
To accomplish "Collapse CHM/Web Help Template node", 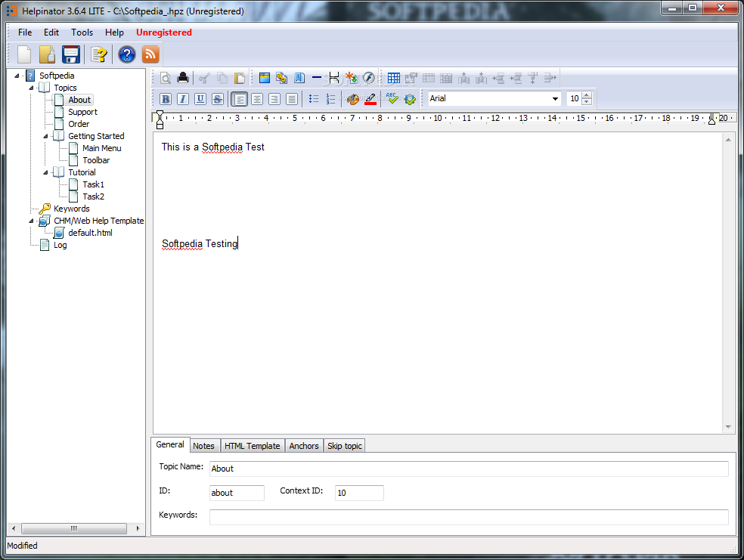I will coord(31,221).
